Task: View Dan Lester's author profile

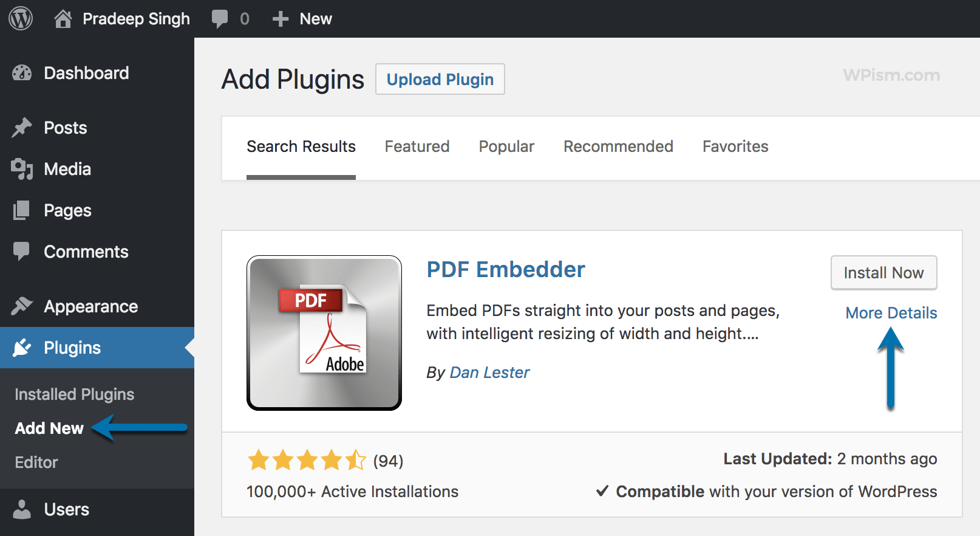Action: click(x=489, y=373)
